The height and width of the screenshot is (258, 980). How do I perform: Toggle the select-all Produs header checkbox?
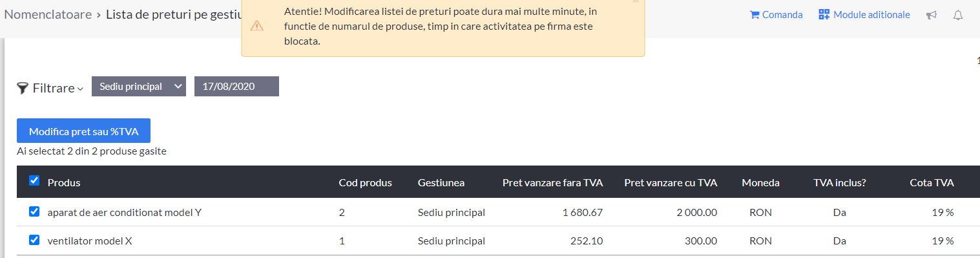point(34,181)
